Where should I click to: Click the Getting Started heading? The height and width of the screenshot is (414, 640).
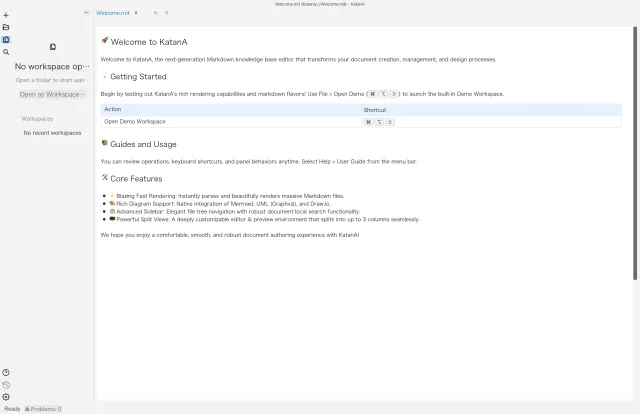coord(138,77)
